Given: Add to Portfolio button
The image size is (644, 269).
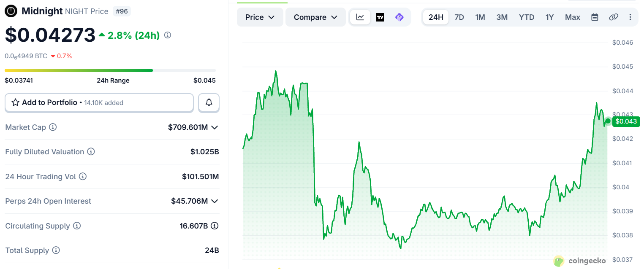Looking at the screenshot, I should (99, 102).
